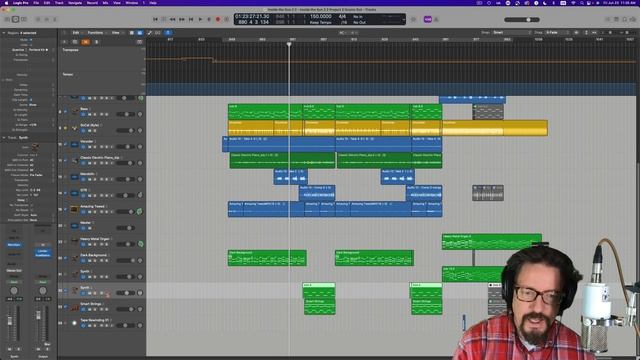Toggle the region Loop checkbox in inspector

pos(31,45)
